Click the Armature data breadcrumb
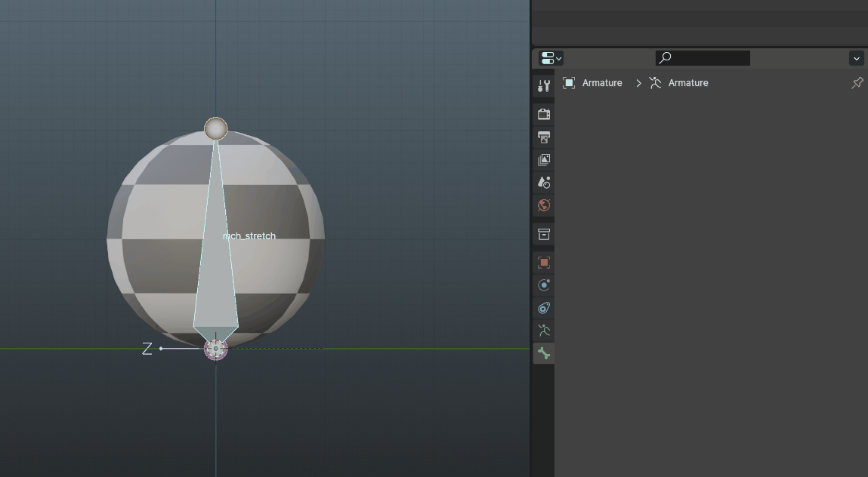This screenshot has width=868, height=477. tap(687, 83)
